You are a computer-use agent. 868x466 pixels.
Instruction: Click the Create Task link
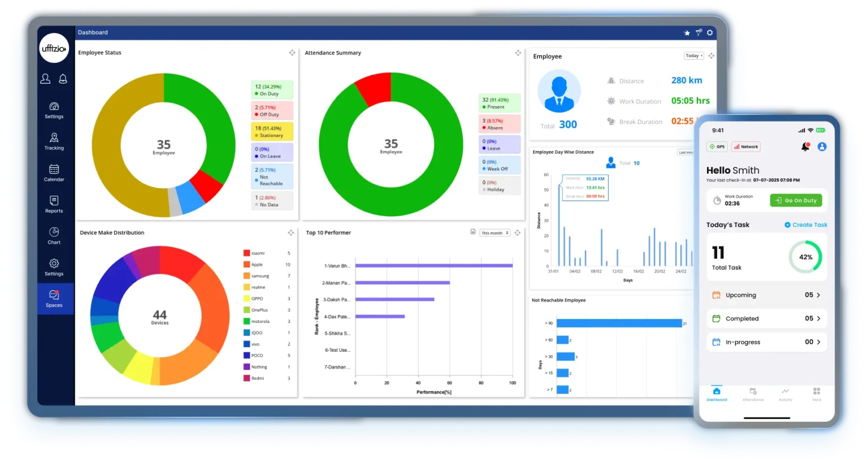806,225
